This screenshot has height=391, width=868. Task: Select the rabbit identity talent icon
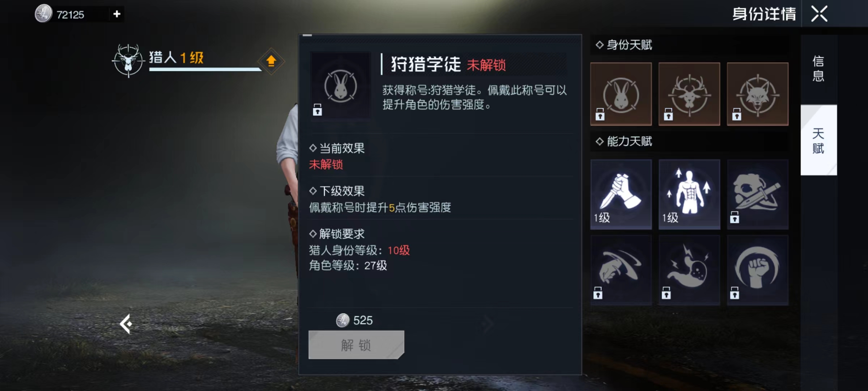pyautogui.click(x=621, y=94)
